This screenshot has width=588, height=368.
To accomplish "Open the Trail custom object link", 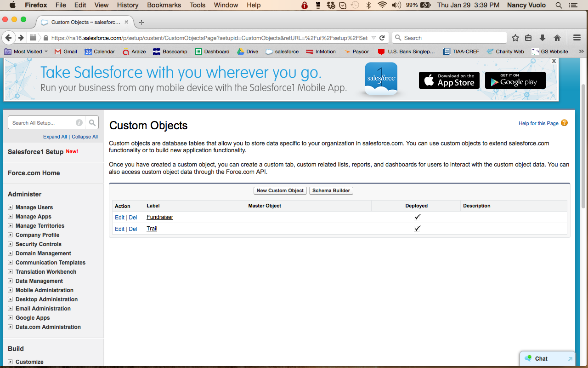I will coord(152,229).
